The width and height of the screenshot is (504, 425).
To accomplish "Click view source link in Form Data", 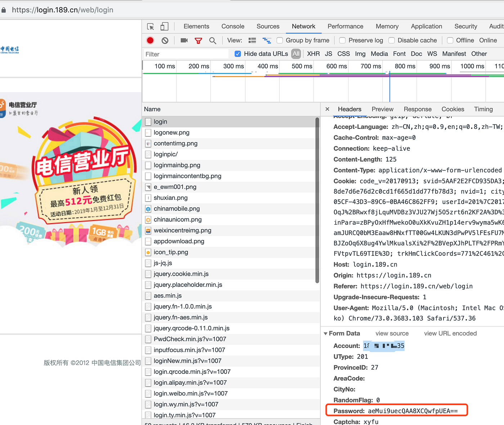I will (392, 334).
